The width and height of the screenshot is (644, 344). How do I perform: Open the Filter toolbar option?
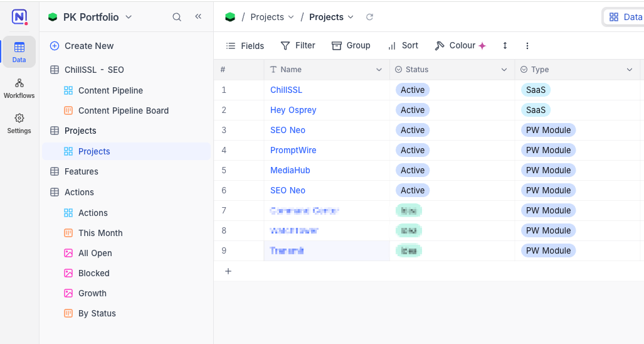tap(298, 46)
